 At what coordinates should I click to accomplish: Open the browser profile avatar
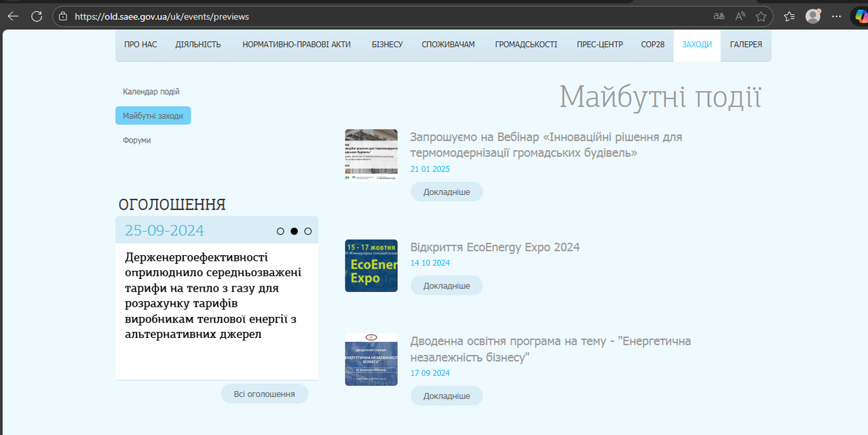(x=813, y=16)
